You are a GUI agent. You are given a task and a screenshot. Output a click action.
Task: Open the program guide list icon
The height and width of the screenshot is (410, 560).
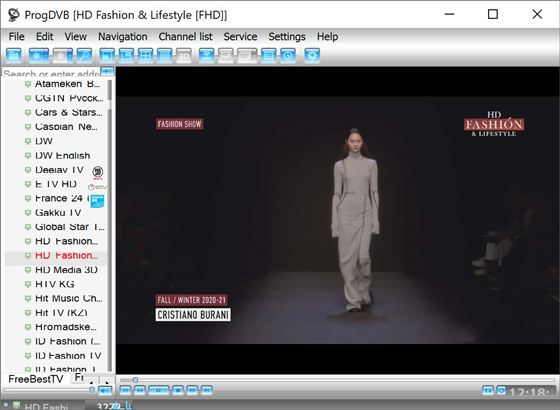tap(269, 56)
